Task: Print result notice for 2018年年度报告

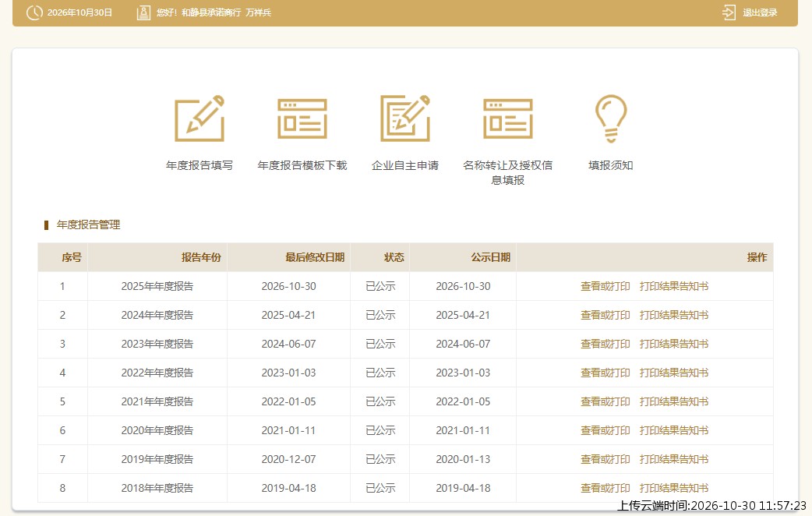Action: point(674,488)
